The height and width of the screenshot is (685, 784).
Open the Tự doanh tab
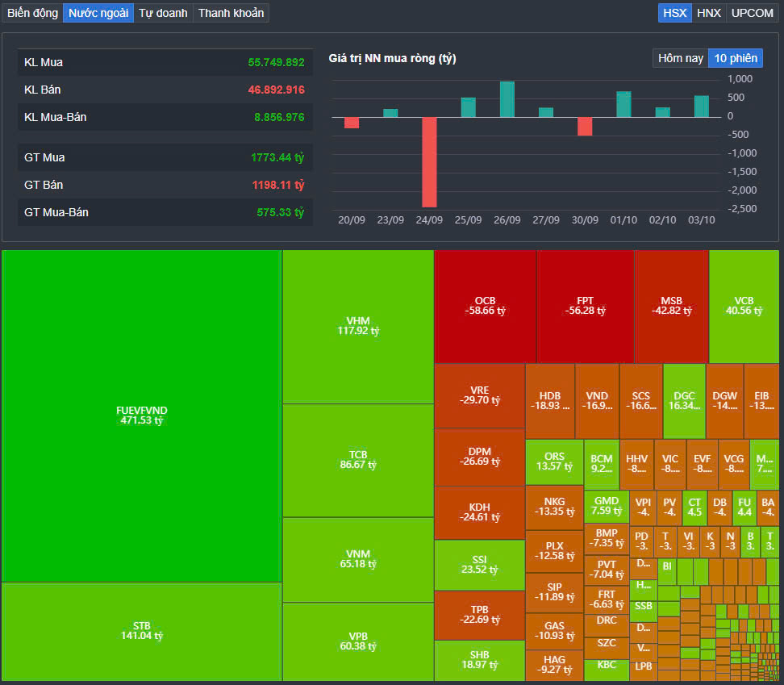point(163,13)
